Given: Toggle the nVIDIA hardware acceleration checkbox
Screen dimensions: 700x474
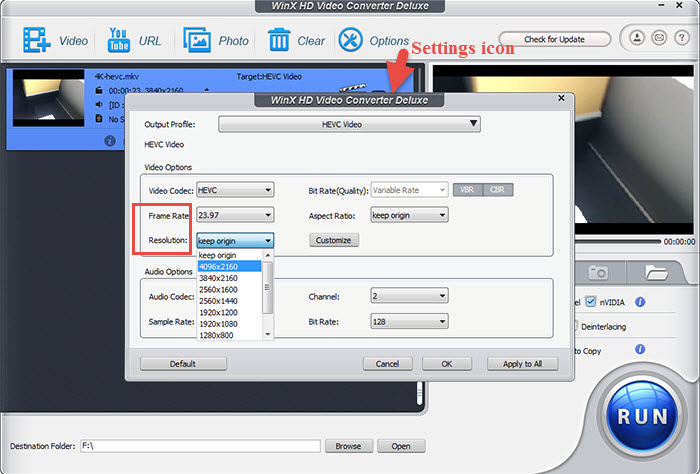Looking at the screenshot, I should pyautogui.click(x=591, y=302).
